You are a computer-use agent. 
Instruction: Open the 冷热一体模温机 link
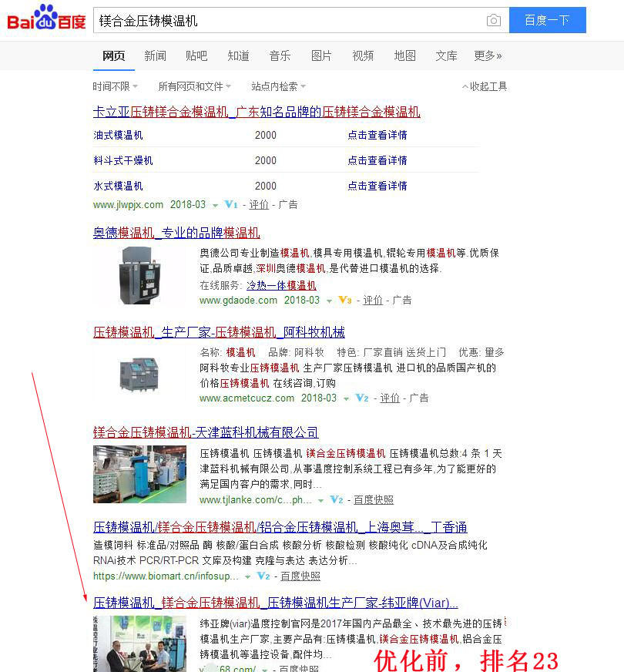tap(281, 285)
